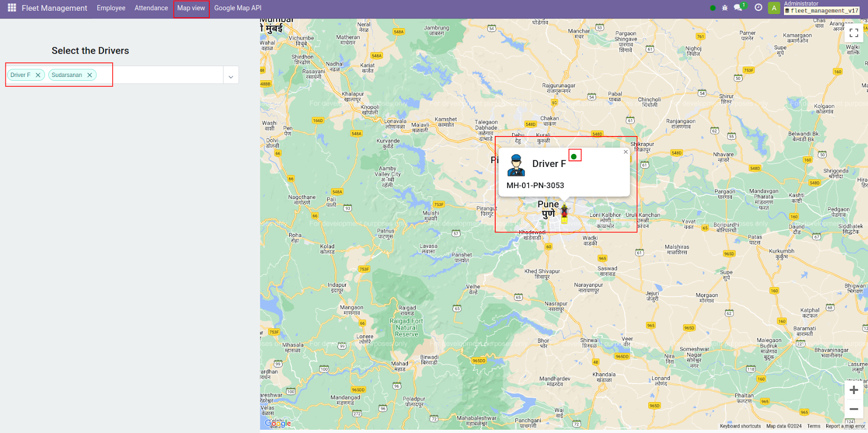Zoom in the map with plus button
The height and width of the screenshot is (433, 868).
click(x=854, y=390)
